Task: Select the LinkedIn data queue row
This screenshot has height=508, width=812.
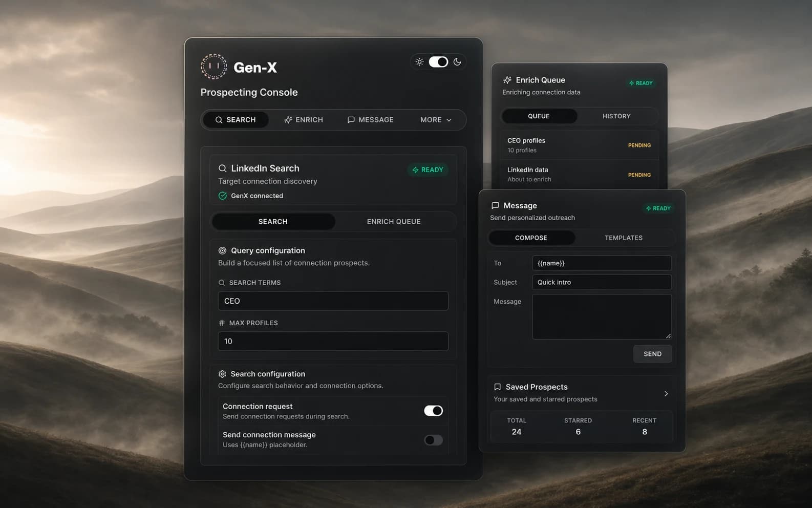Action: [579, 174]
